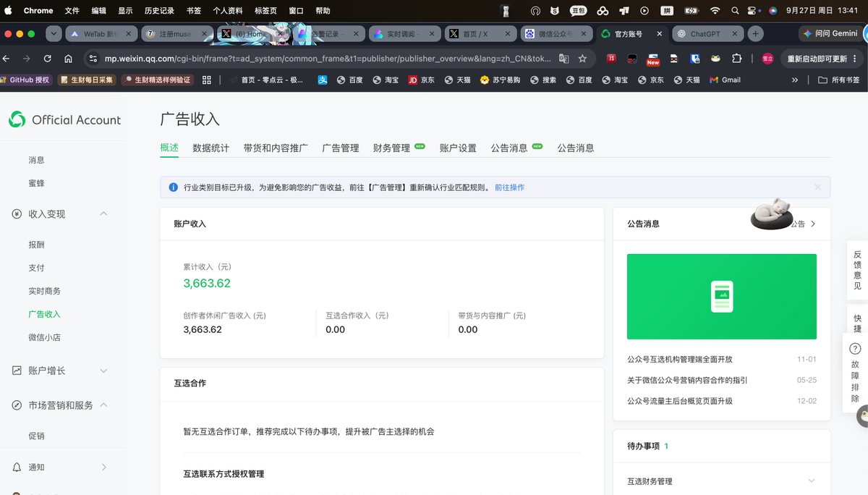Viewport: 868px width, 495px height.
Task: Dismiss the industry upgrade notice banner
Action: pos(817,187)
